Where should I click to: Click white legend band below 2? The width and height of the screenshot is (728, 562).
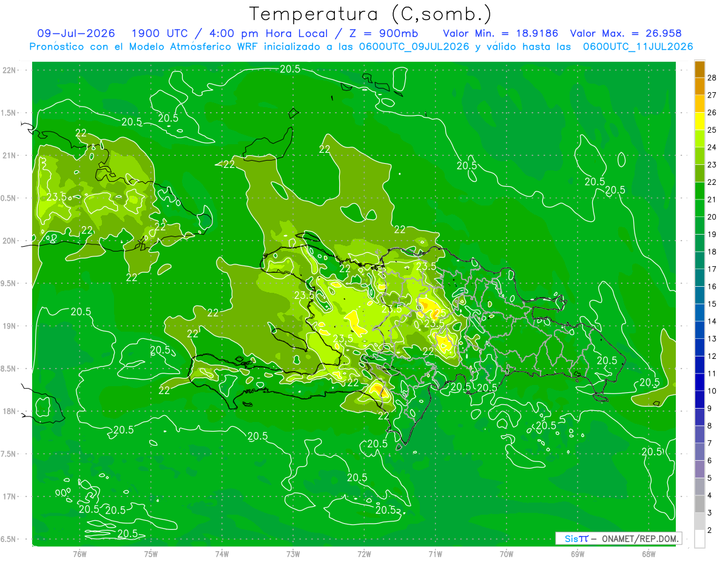(699, 539)
